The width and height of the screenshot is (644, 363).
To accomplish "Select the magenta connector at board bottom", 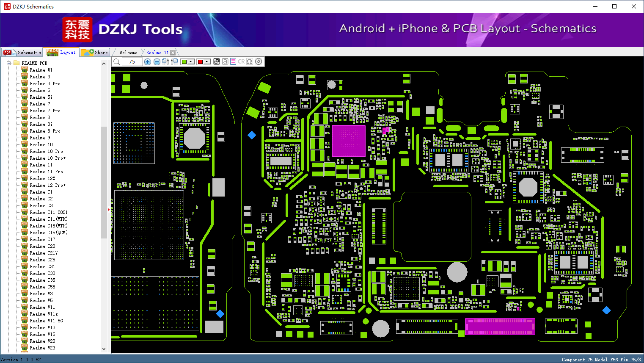I will pyautogui.click(x=500, y=327).
